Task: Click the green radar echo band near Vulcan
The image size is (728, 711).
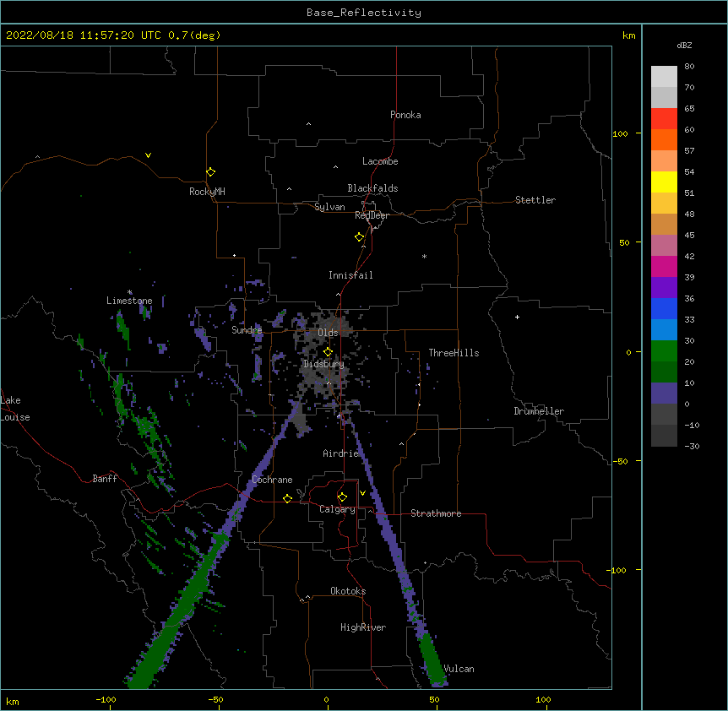Action: 432,660
